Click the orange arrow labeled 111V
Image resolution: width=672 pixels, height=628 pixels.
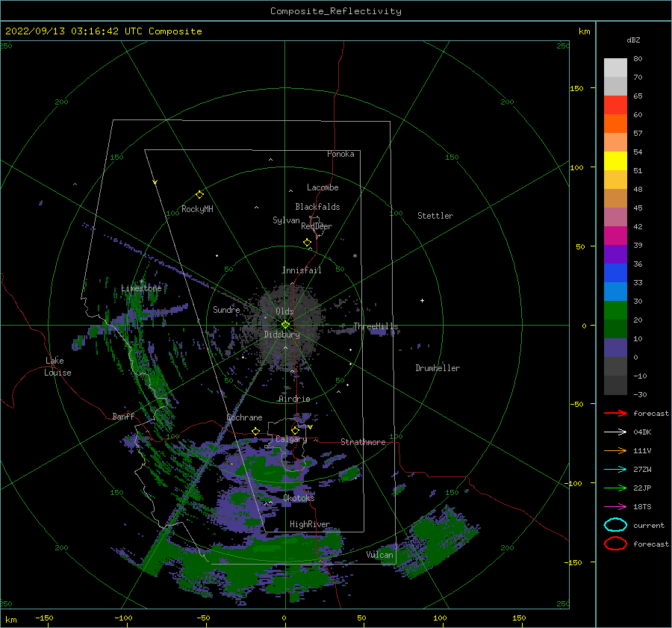[x=615, y=450]
